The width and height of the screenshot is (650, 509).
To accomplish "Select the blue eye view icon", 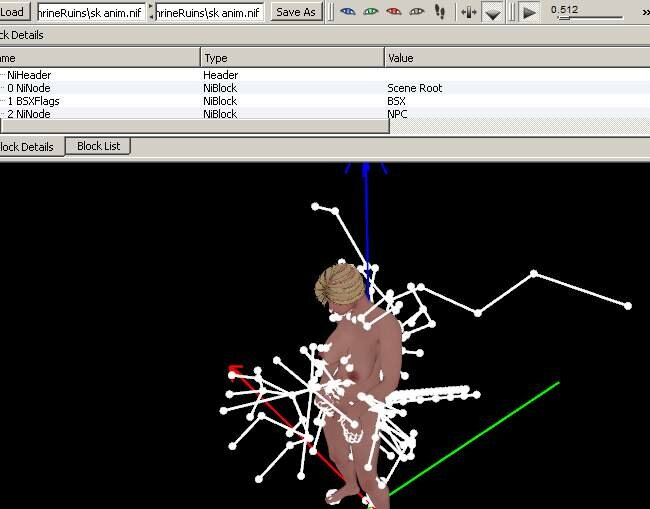I will [347, 12].
